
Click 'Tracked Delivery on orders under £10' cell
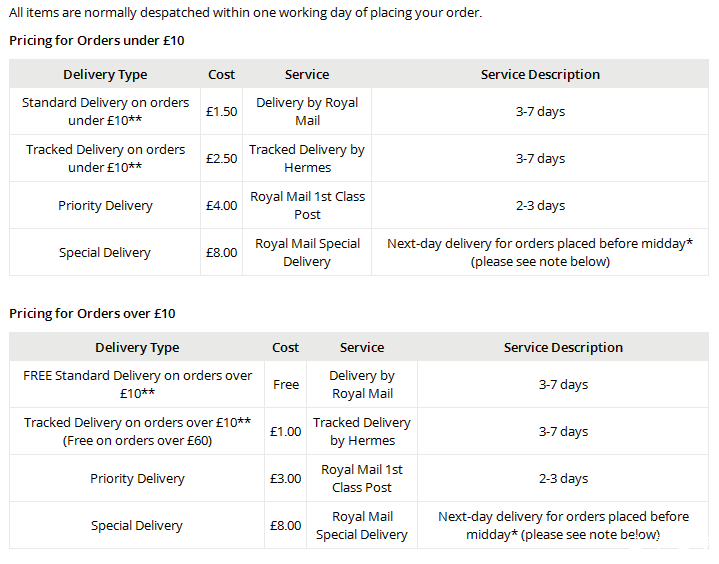pyautogui.click(x=105, y=159)
